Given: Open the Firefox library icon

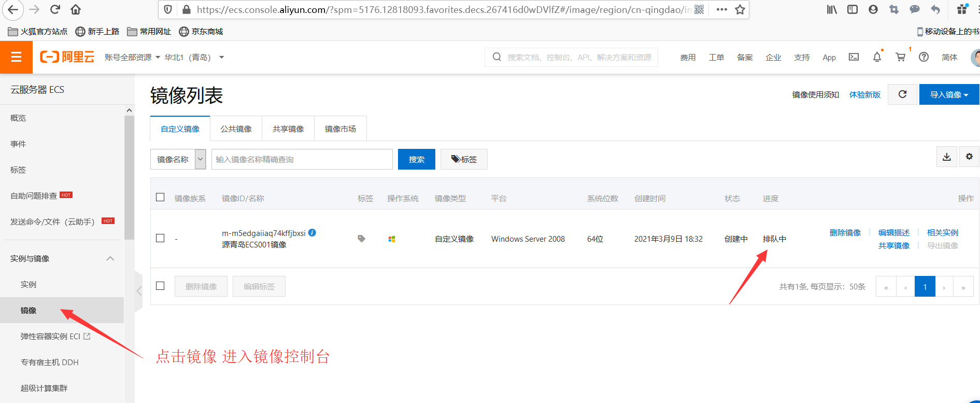Looking at the screenshot, I should 832,9.
